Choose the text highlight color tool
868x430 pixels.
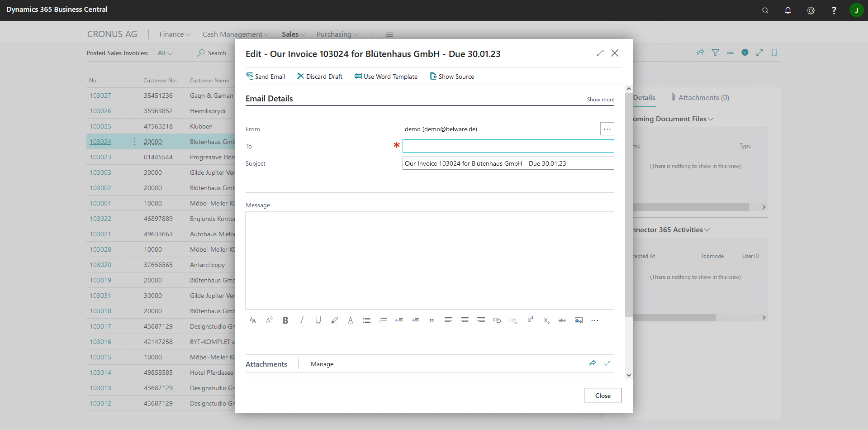pos(334,320)
